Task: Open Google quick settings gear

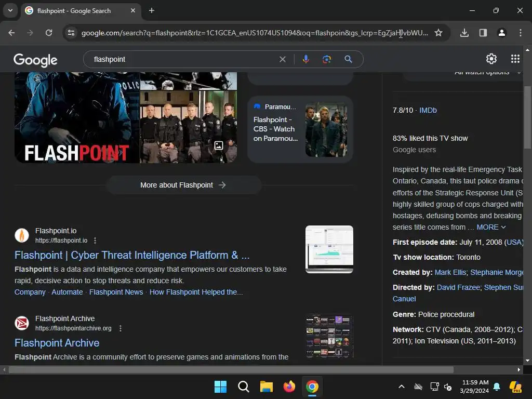Action: click(491, 59)
